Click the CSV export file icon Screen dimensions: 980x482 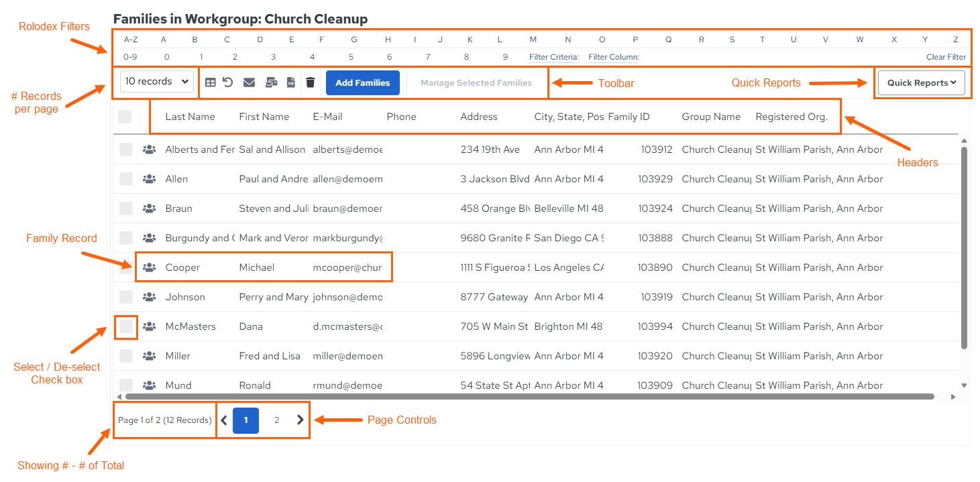click(x=291, y=82)
